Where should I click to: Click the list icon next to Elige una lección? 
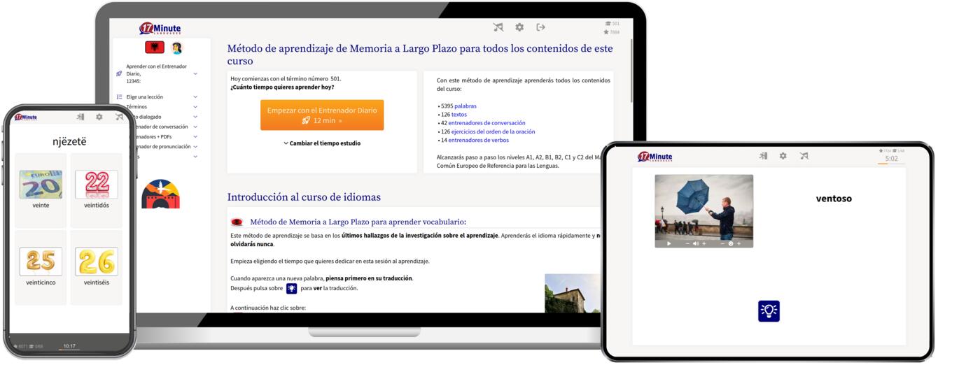coord(119,96)
